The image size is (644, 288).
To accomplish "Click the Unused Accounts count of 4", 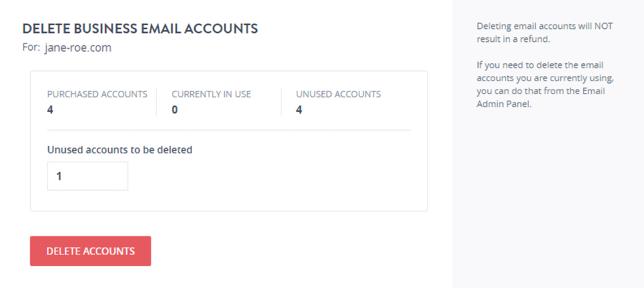I will coord(299,110).
